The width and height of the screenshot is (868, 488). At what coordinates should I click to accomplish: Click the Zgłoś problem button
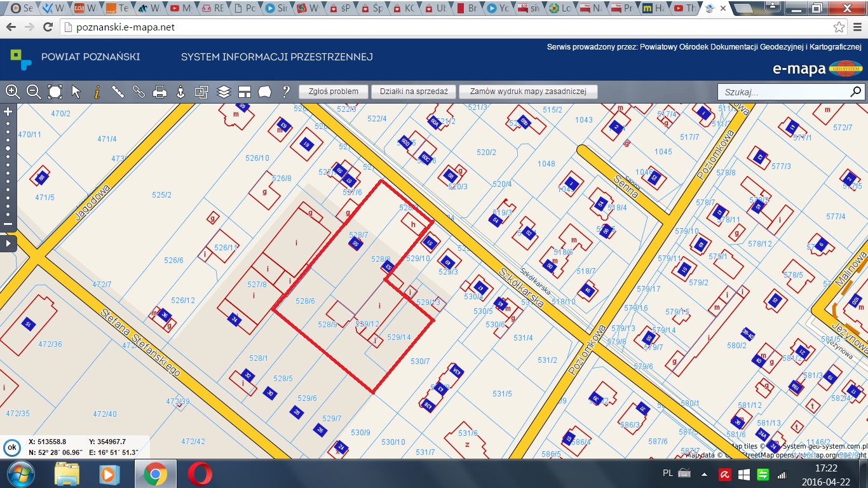tap(334, 91)
